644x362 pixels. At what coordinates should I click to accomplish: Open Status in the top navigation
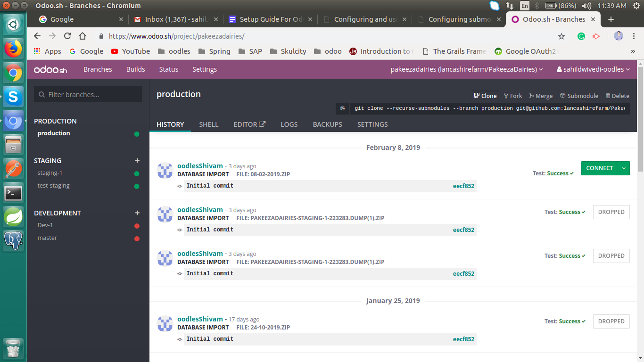click(169, 69)
